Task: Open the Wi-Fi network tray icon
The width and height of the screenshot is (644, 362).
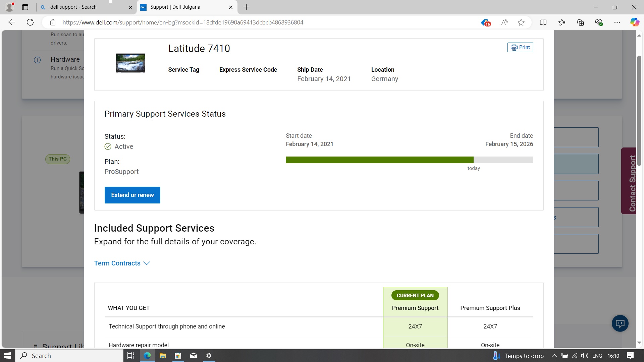Action: pyautogui.click(x=575, y=356)
